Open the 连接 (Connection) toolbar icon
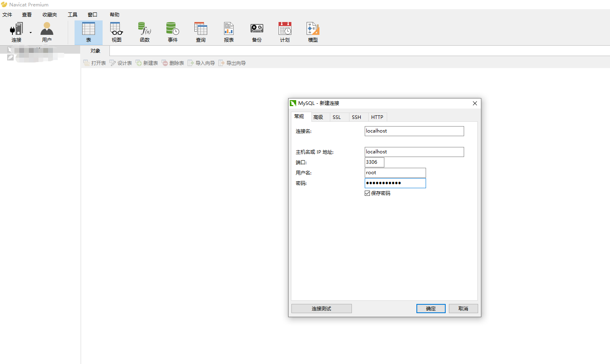The width and height of the screenshot is (610, 364). [16, 32]
